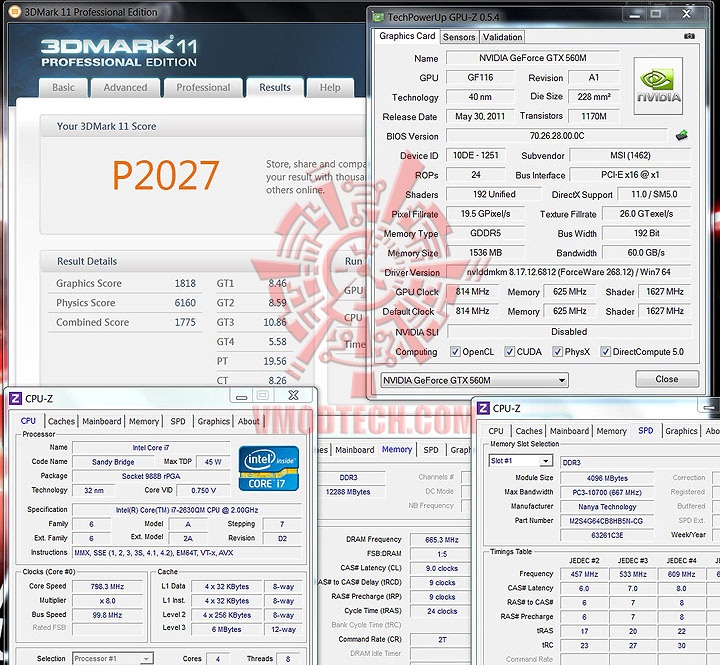This screenshot has width=720, height=665.
Task: Click the CPU-Z icon in SPD window title
Action: coord(483,408)
